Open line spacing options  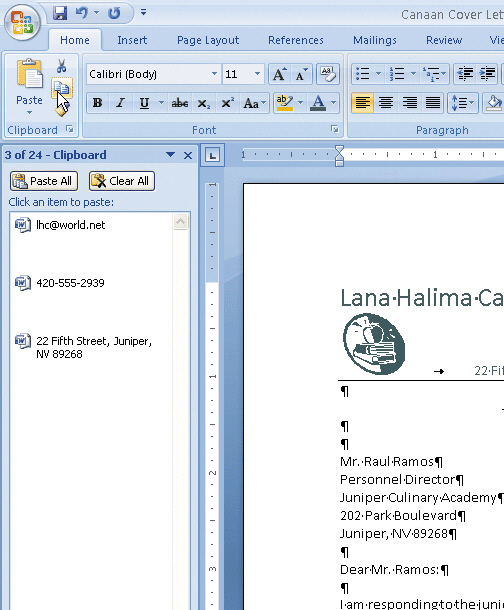pos(463,103)
